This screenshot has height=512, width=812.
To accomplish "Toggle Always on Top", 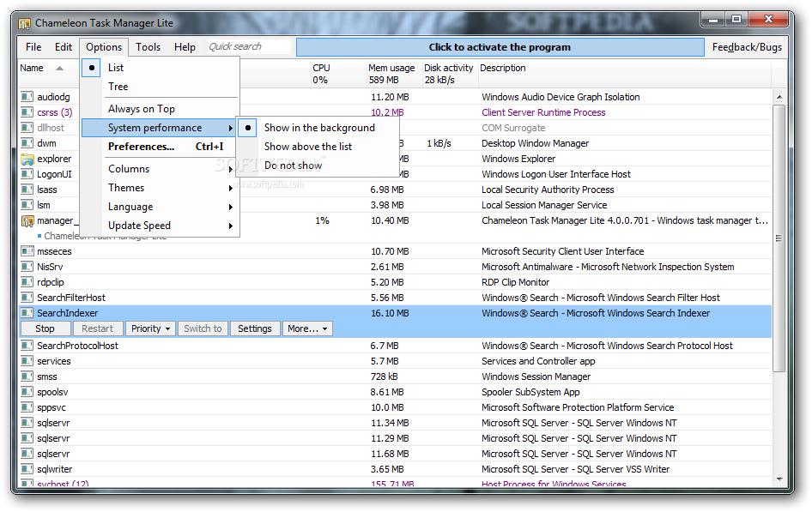I will pyautogui.click(x=161, y=109).
